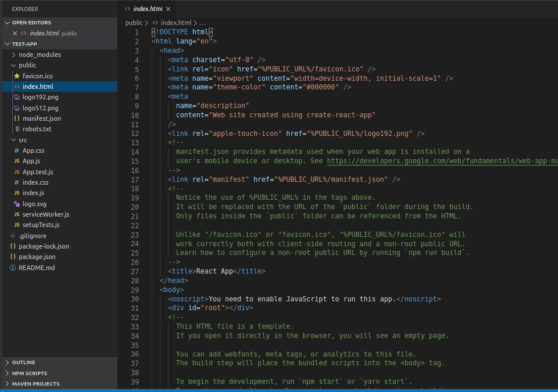This screenshot has width=558, height=392.
Task: Open robots.txt file
Action: coord(37,129)
